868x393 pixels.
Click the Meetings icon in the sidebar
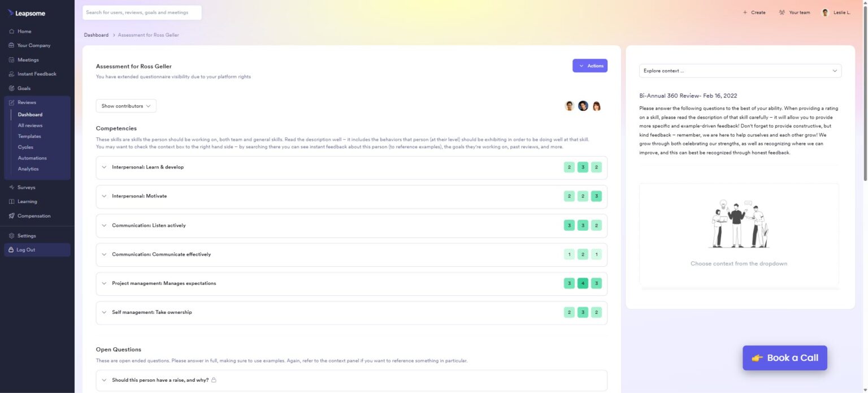(12, 59)
